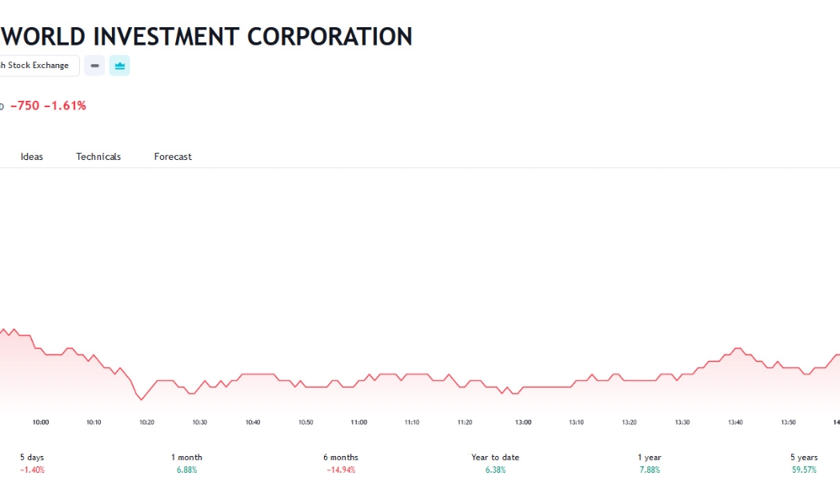
Task: Click the WORLD INVESTMENT CORPORATION heading
Action: [206, 37]
